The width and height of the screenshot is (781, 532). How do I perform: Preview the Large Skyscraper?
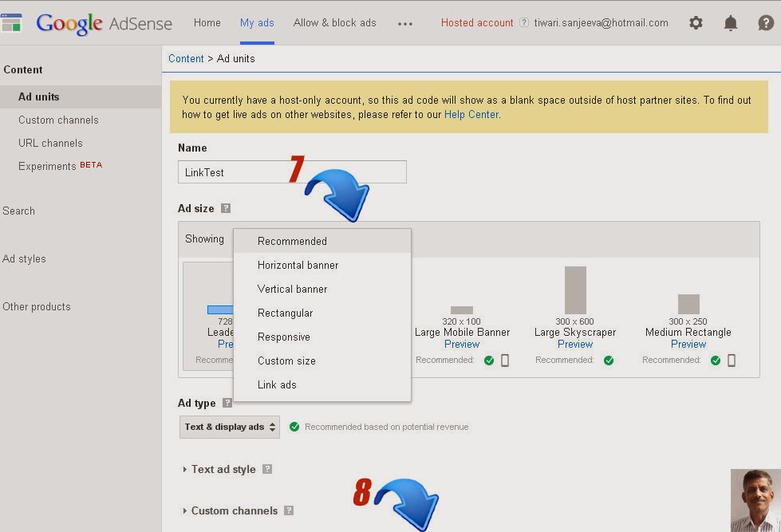(x=575, y=345)
